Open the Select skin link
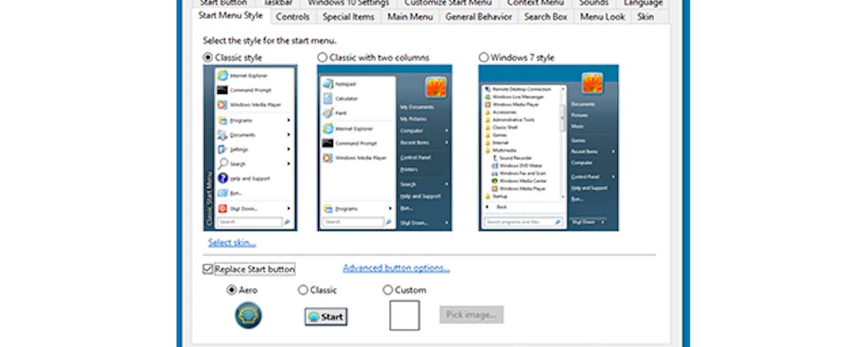The image size is (868, 347). pos(232,242)
